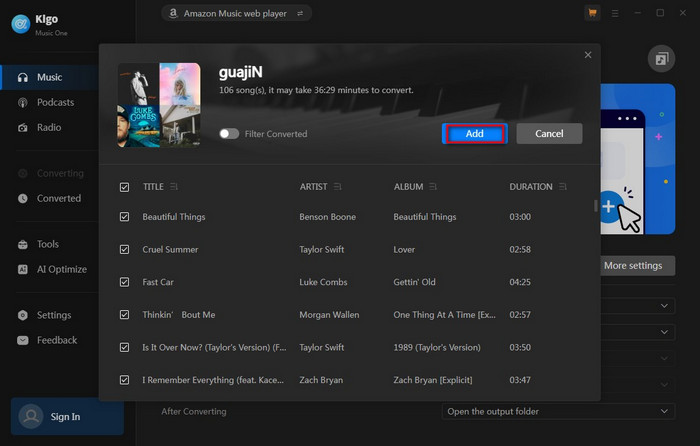
Task: Toggle the select-all checkbox in header
Action: (125, 187)
